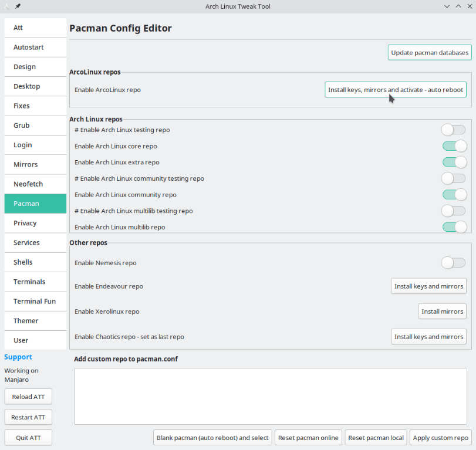Click Quit ATT button
Screen dimensions: 476x450
(x=28, y=438)
